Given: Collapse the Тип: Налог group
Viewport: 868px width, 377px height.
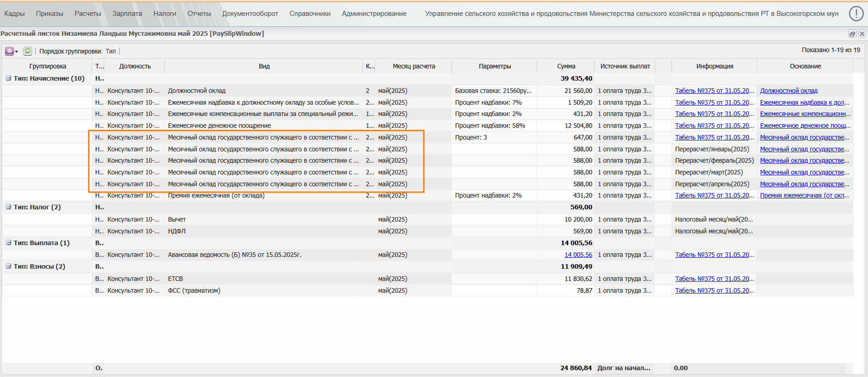Looking at the screenshot, I should [8, 207].
